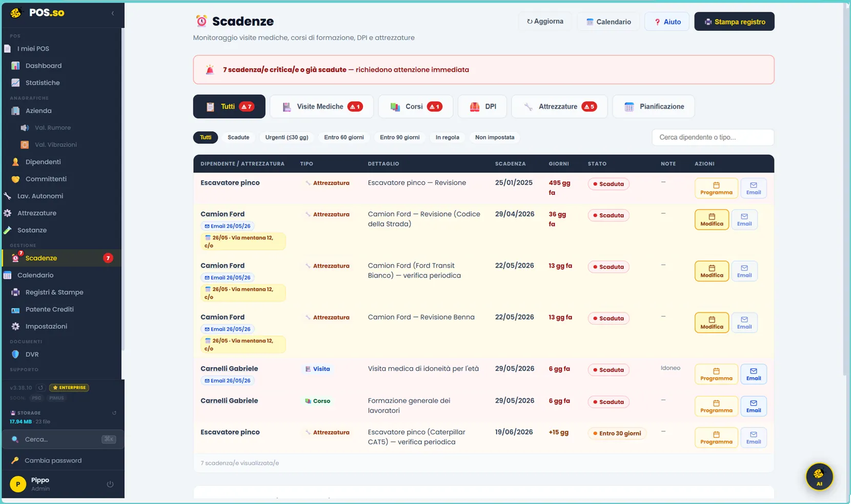Screen dimensions: 851x504
Task: Filter by Non impostata chip
Action: tap(495, 137)
